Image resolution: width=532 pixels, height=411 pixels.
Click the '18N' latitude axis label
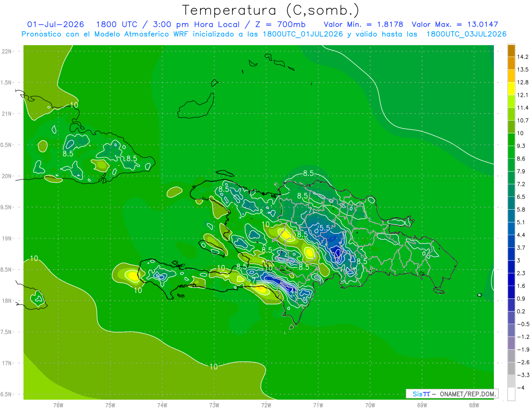7,301
